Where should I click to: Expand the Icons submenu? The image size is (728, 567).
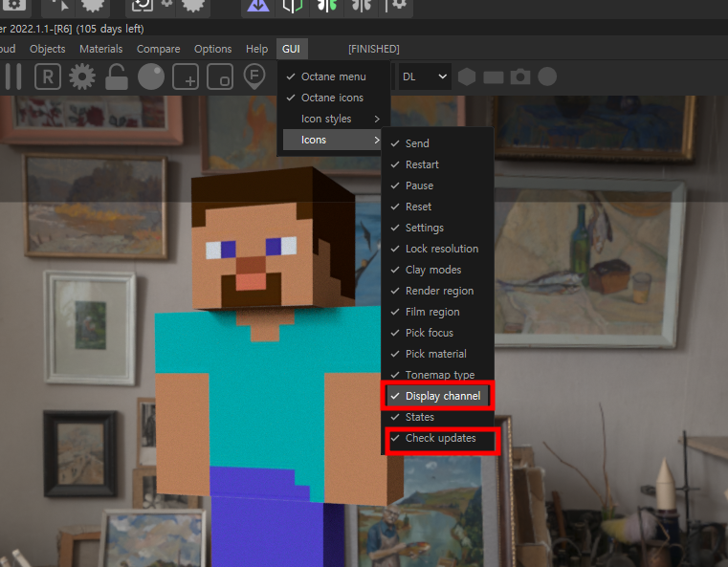333,140
